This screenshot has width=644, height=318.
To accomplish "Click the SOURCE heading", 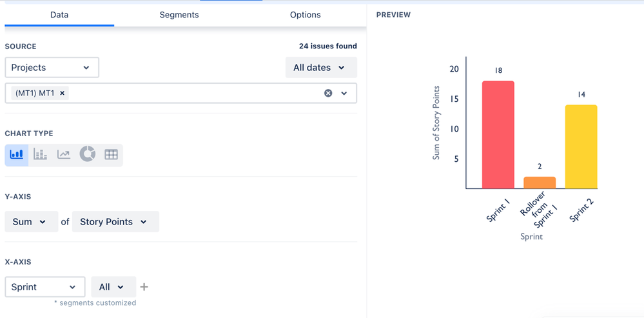I will [x=21, y=46].
